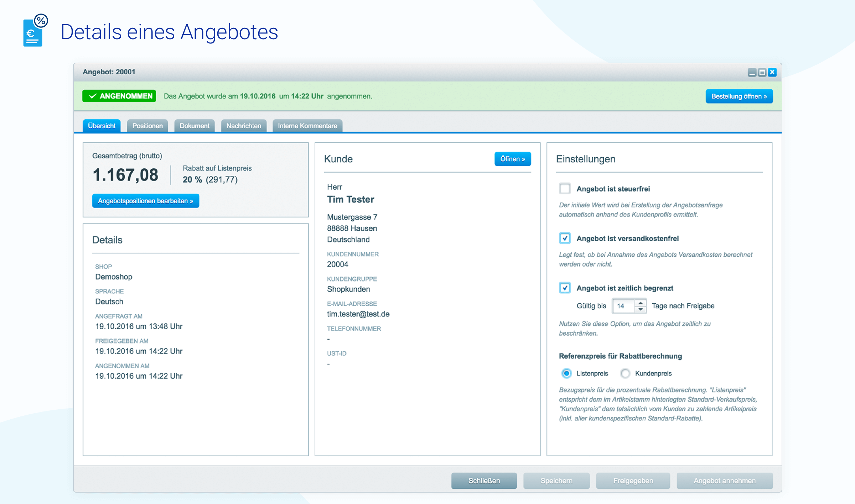Select the Kundenpreis radio button
Image resolution: width=855 pixels, height=504 pixels.
[x=625, y=373]
